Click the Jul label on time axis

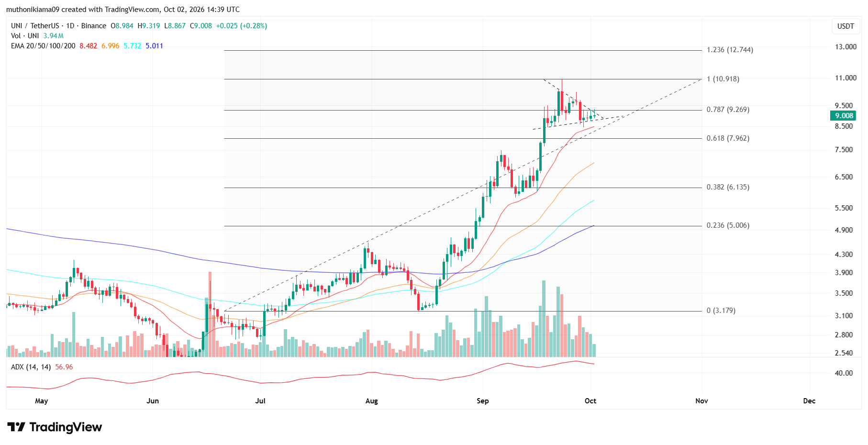260,401
